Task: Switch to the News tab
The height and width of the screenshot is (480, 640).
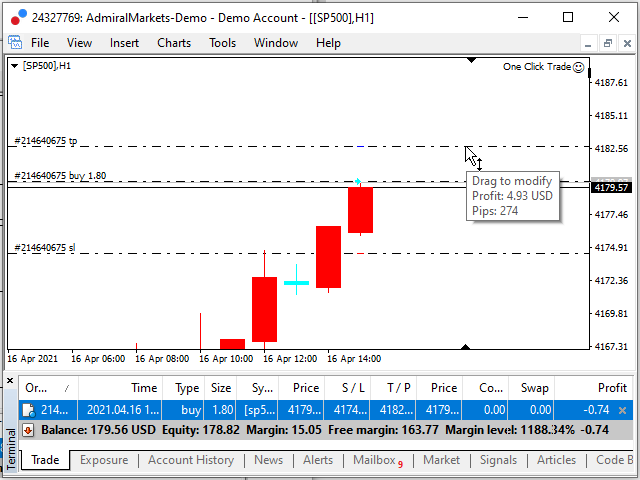Action: [268, 460]
